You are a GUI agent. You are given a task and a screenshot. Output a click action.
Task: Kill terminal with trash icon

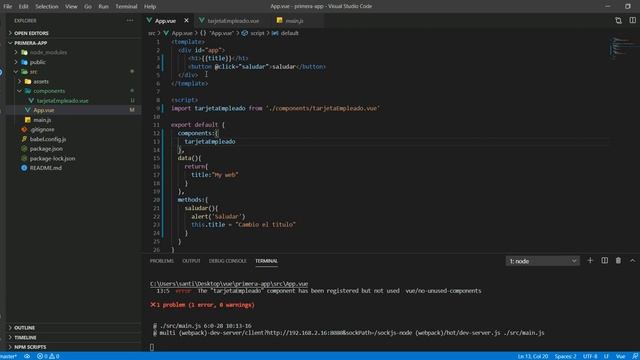618,260
